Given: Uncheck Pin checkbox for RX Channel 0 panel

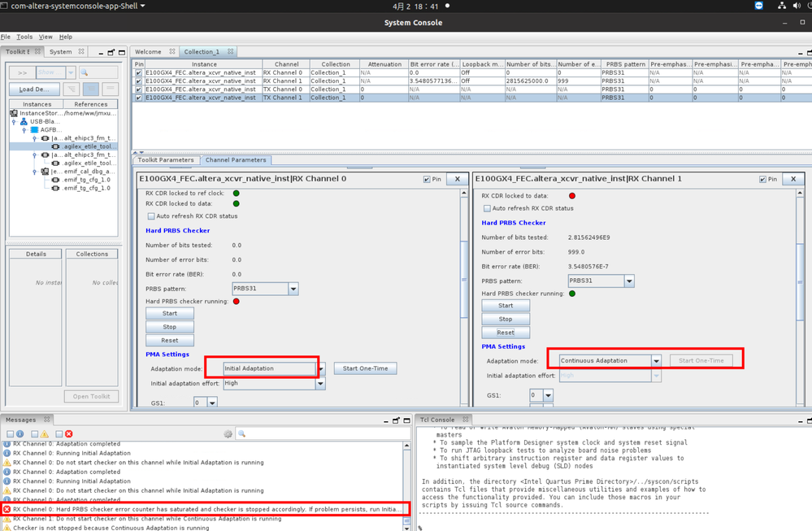Looking at the screenshot, I should click(427, 179).
